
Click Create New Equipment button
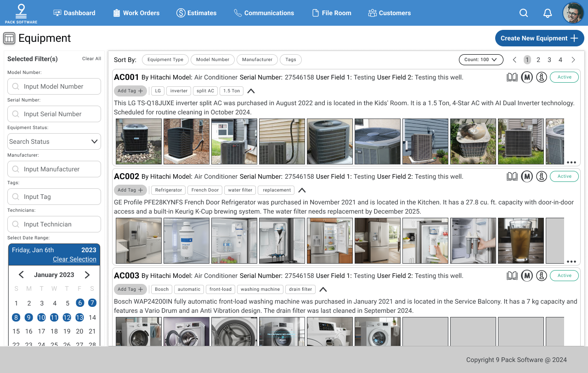click(539, 38)
